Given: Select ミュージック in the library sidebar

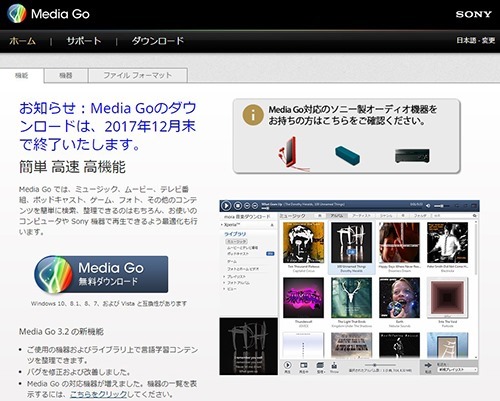Looking at the screenshot, I should click(237, 241).
